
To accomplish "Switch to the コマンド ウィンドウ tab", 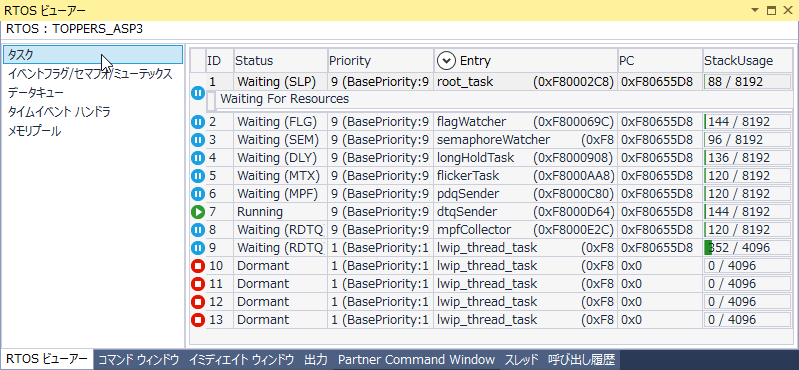I will tap(139, 360).
